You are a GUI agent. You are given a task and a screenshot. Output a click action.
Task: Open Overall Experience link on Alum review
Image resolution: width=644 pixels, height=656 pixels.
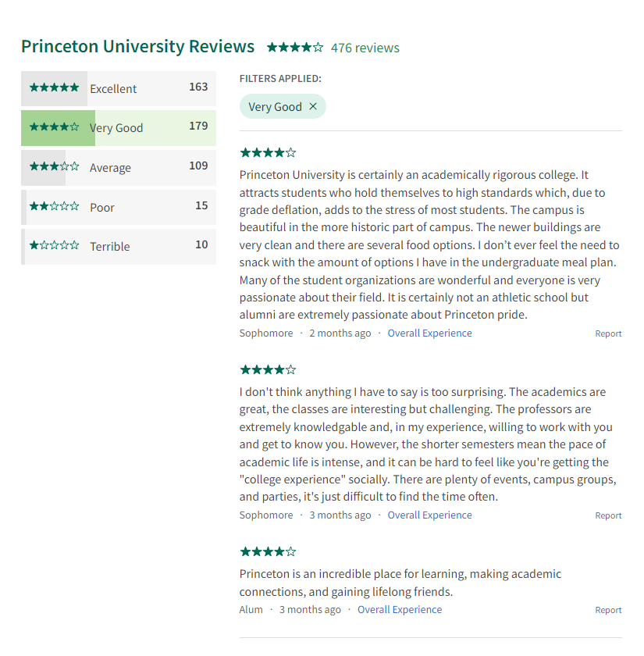point(400,610)
